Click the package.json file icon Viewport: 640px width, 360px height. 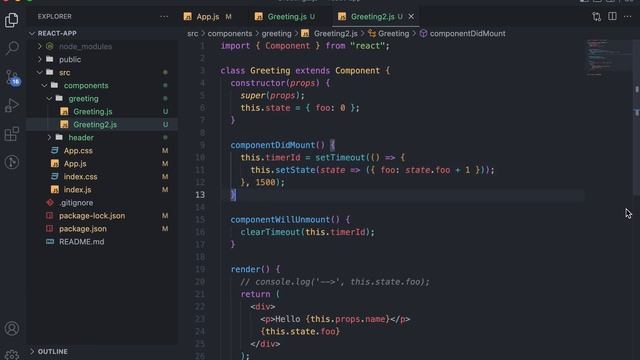tap(50, 229)
